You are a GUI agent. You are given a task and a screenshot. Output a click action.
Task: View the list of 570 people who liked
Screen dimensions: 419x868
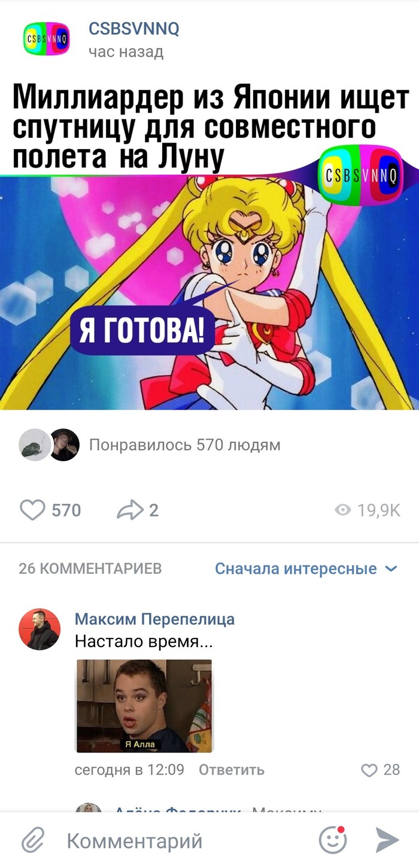pyautogui.click(x=184, y=445)
